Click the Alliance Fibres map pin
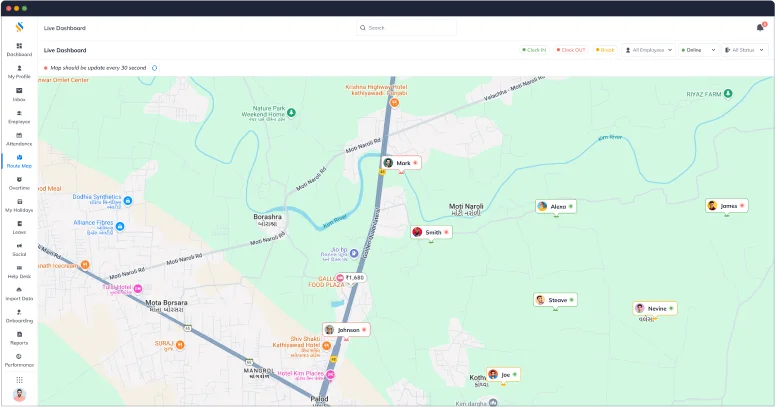Viewport: 775px width, 407px height. click(x=120, y=226)
